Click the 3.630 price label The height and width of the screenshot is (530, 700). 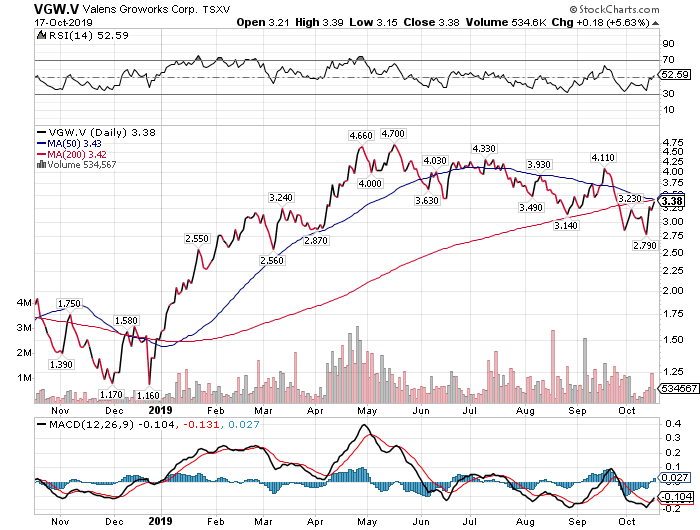427,200
